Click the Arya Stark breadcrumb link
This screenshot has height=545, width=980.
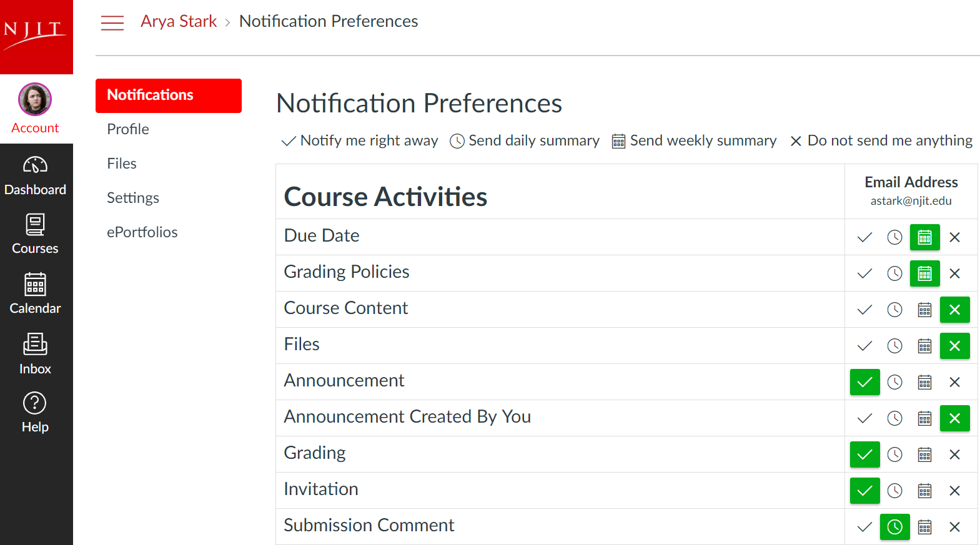(x=179, y=21)
